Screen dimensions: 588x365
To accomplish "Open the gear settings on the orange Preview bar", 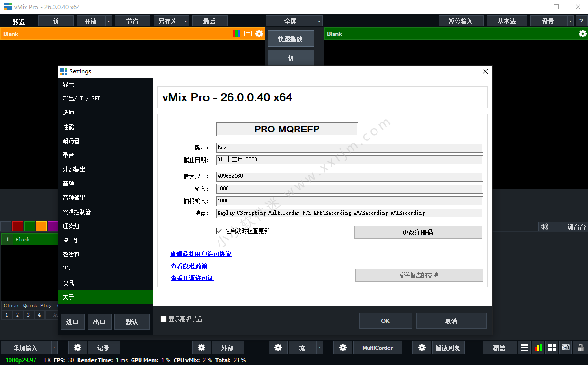I will point(259,34).
